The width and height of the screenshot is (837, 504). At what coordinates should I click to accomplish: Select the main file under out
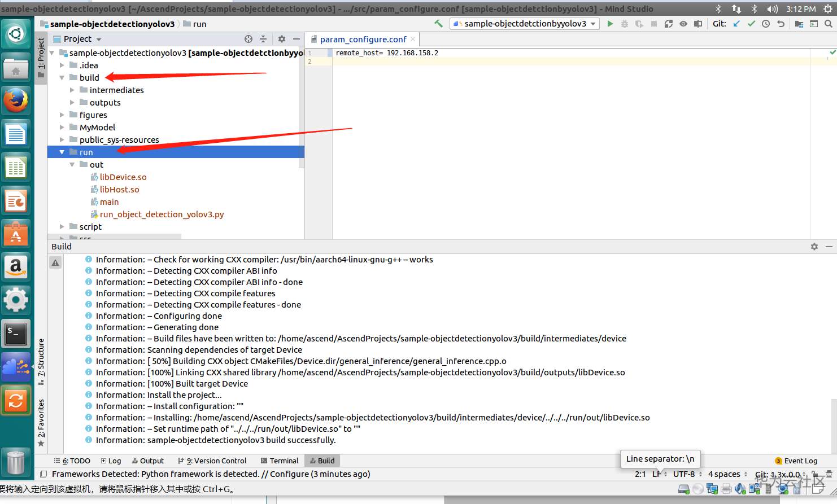[109, 202]
